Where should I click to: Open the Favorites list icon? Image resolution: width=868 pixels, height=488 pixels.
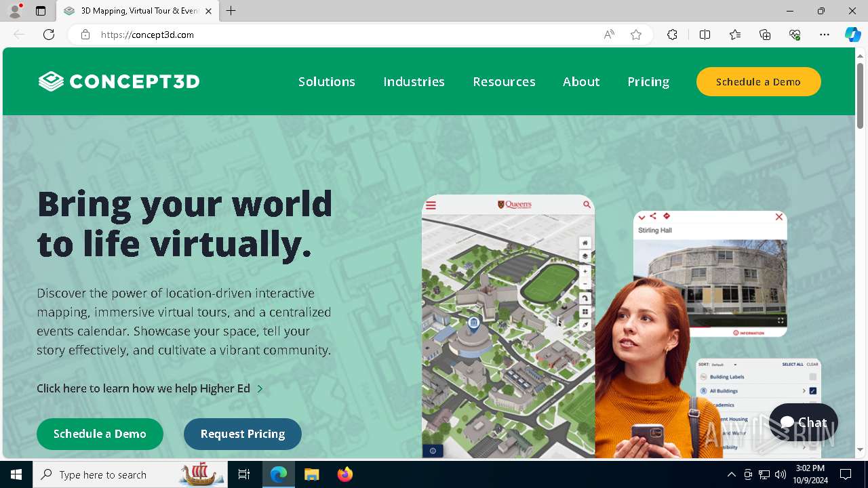pyautogui.click(x=735, y=35)
